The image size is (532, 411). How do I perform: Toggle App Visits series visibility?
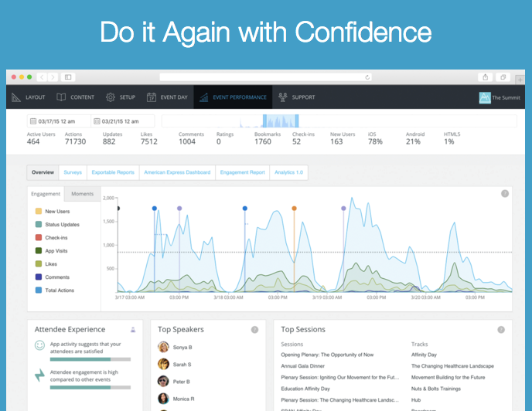click(x=38, y=251)
